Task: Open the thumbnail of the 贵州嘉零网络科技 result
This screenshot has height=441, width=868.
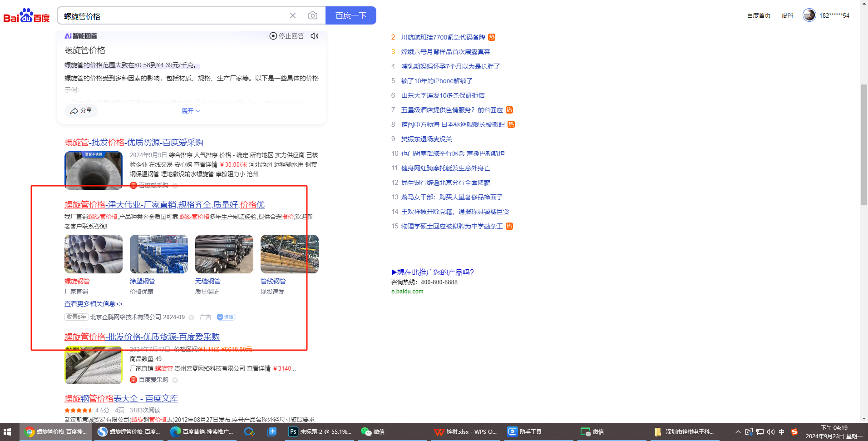Action: (94, 365)
